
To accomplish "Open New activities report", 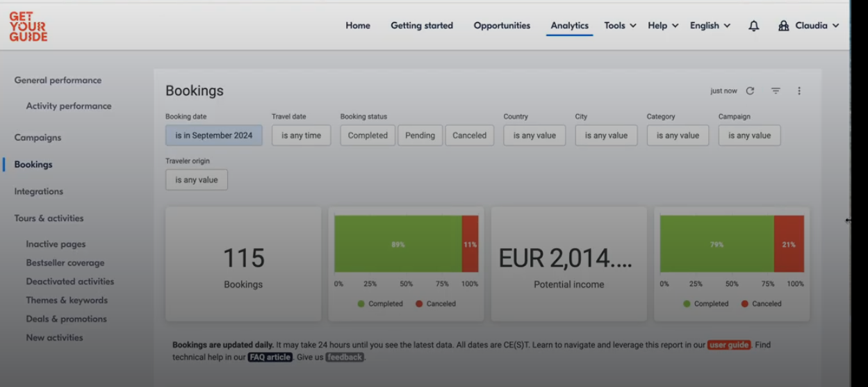I will tap(54, 338).
